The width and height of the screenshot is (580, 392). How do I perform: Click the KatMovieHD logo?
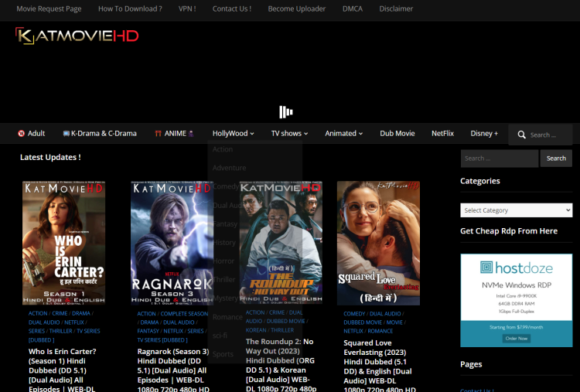tap(77, 36)
